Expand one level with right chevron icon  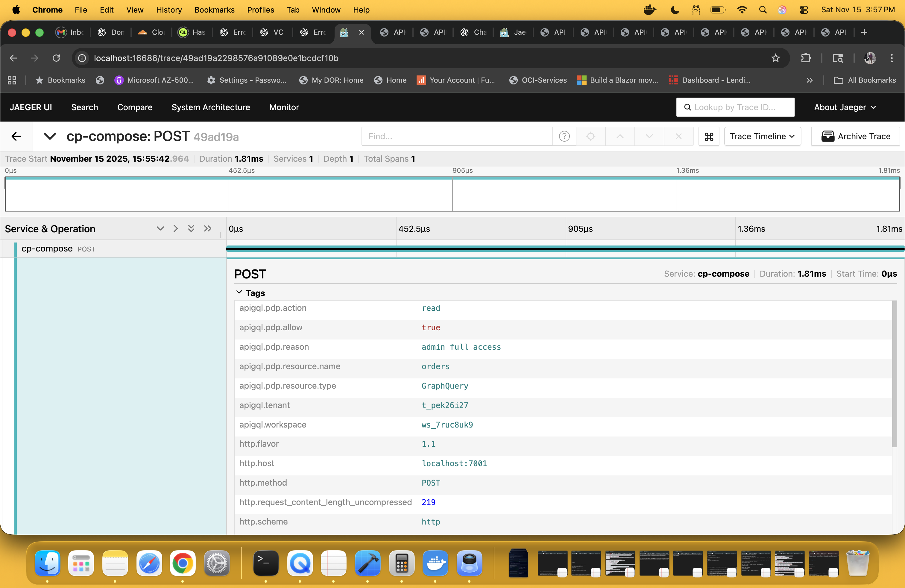(175, 228)
